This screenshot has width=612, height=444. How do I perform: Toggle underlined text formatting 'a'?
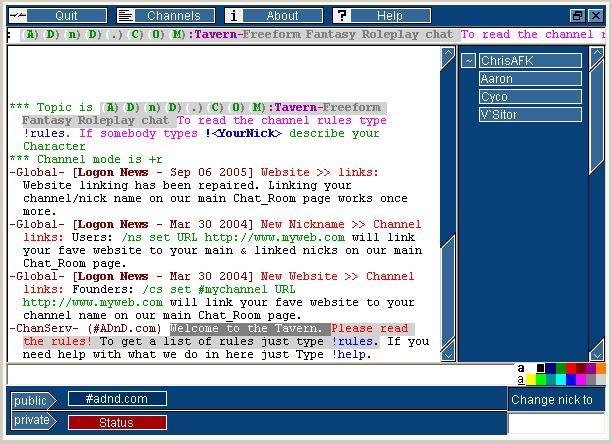(521, 379)
